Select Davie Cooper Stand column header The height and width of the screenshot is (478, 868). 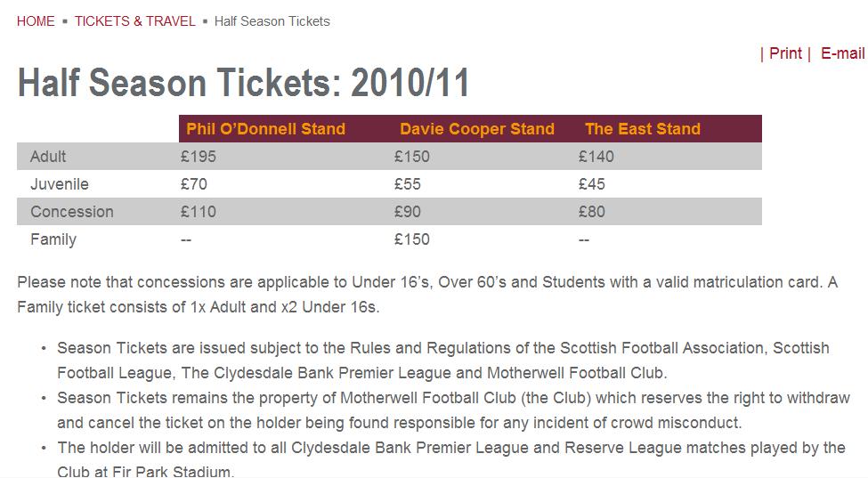(x=477, y=129)
